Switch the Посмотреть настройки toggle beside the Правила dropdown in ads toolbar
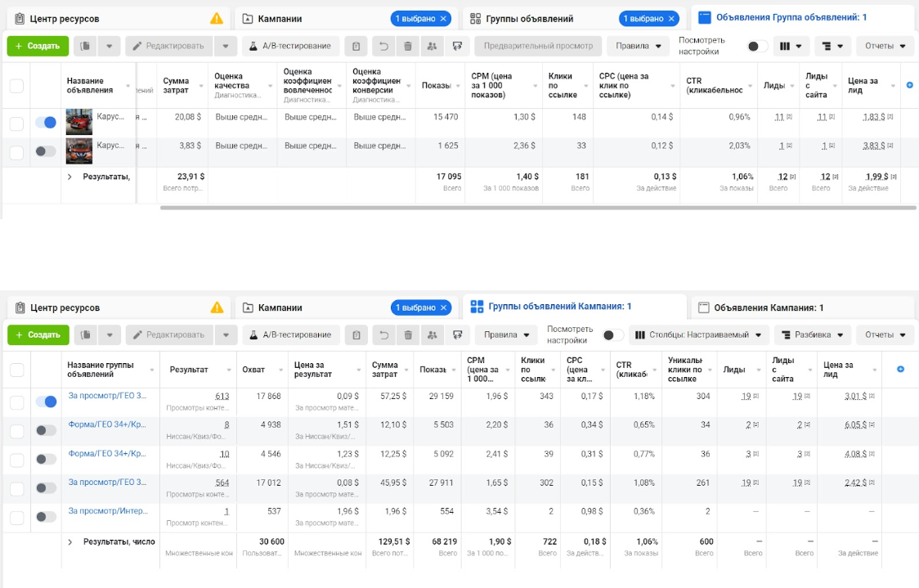The image size is (919, 588). (x=756, y=46)
